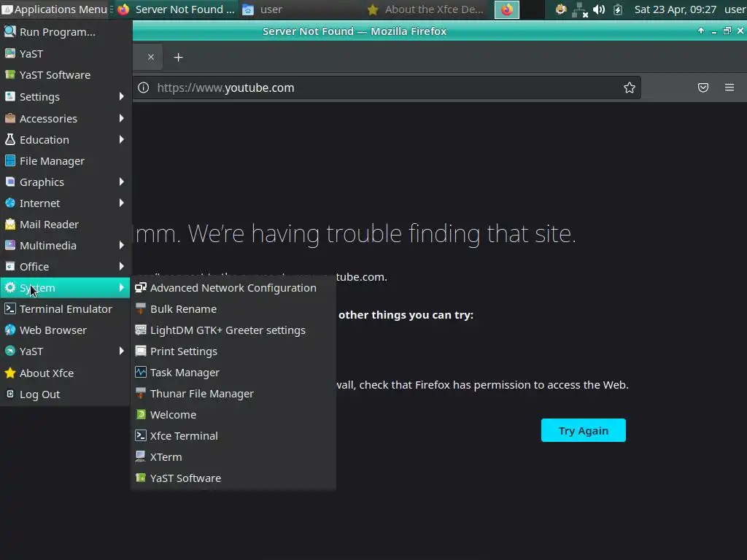Switch to Server Not Found taskbar item
Viewport: 747px width, 560px height.
176,9
